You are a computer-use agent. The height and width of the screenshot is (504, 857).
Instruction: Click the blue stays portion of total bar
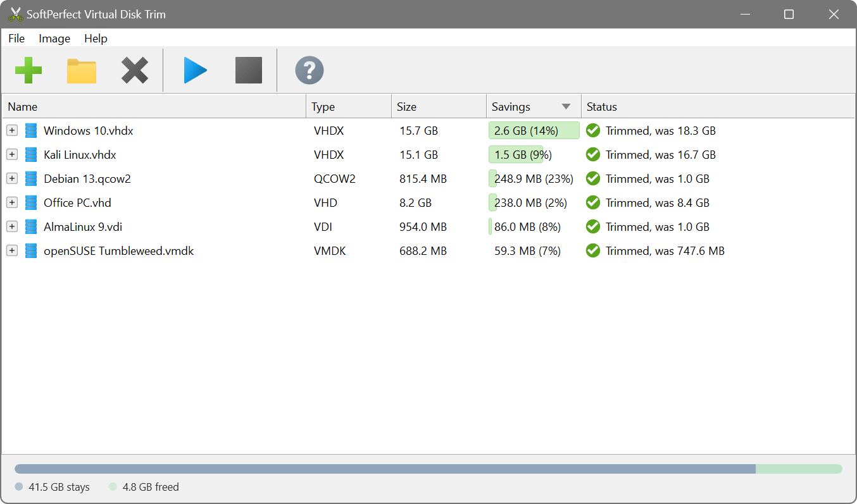[x=385, y=469]
